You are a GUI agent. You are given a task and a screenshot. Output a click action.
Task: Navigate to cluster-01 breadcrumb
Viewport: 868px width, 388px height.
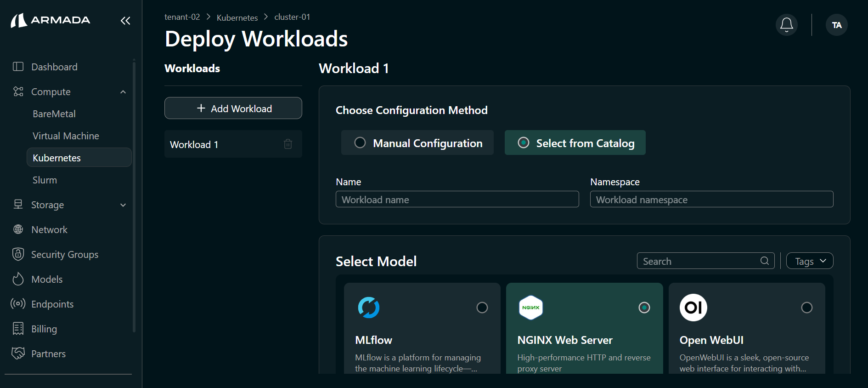pyautogui.click(x=292, y=17)
